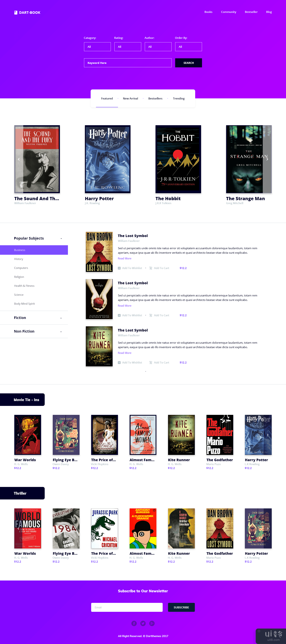286x644 pixels.
Task: Click the SEARCH button
Action: (x=189, y=63)
